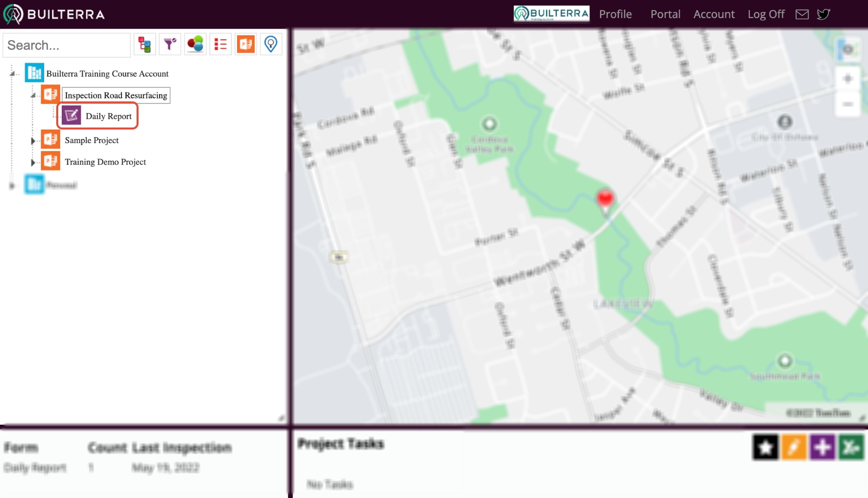The image size is (868, 498).
Task: Click the orange pencil edit task button
Action: tap(794, 447)
